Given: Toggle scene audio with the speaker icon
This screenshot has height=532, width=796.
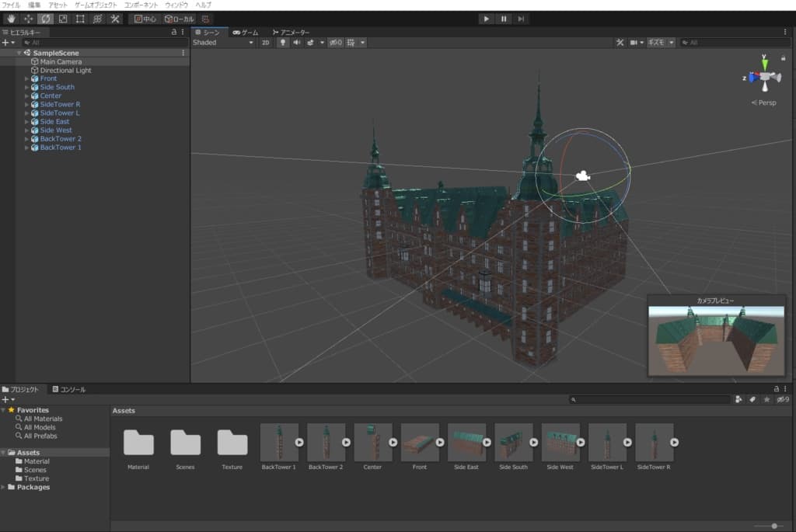Looking at the screenshot, I should tap(296, 43).
